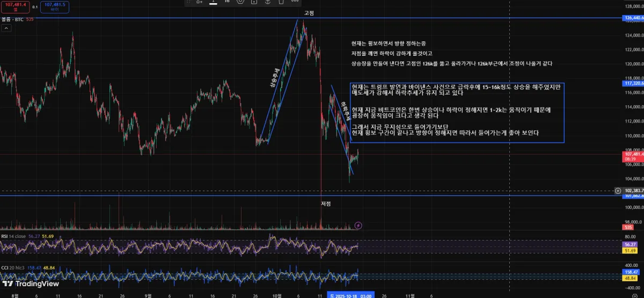Select the line style tool in floating toolbar
This screenshot has width=644, height=298.
213,2
